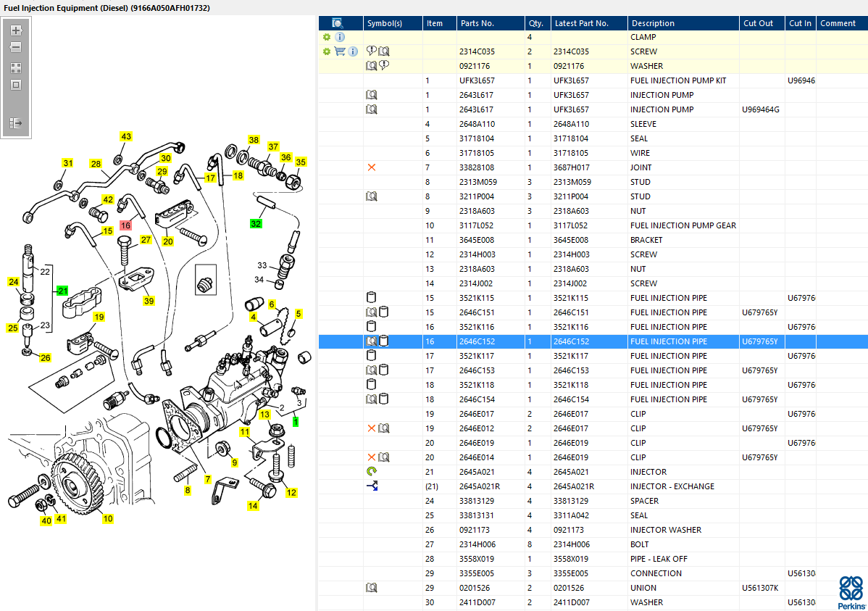Open info icon on the CLAMP row
The height and width of the screenshot is (611, 868).
pyautogui.click(x=340, y=37)
